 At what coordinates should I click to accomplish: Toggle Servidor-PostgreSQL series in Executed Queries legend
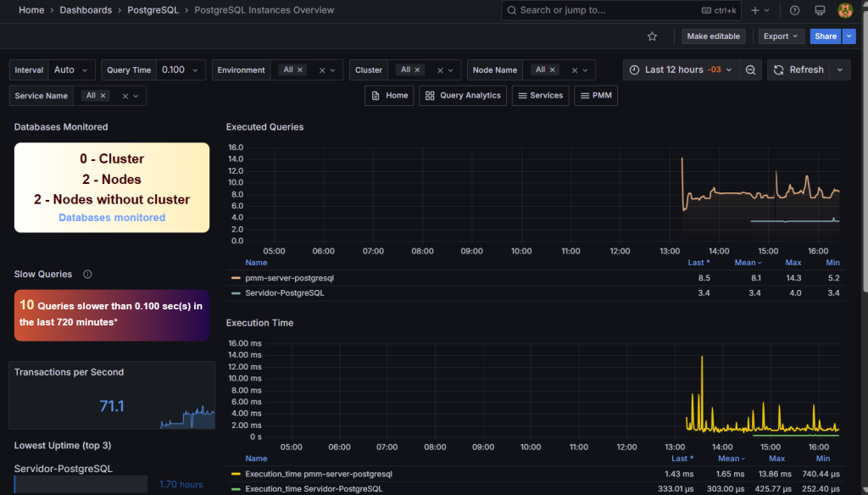[284, 293]
